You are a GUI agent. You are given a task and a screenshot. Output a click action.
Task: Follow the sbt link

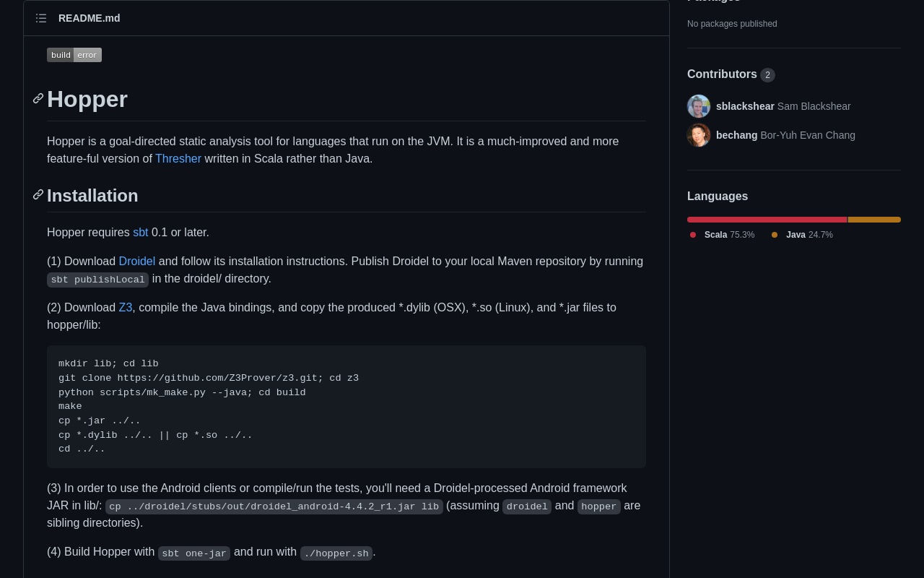[x=140, y=232]
